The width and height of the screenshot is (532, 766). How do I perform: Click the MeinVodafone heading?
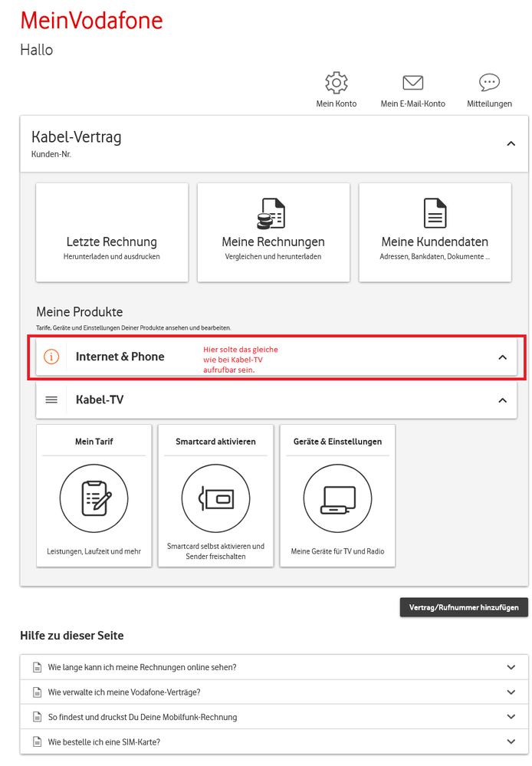coord(91,21)
